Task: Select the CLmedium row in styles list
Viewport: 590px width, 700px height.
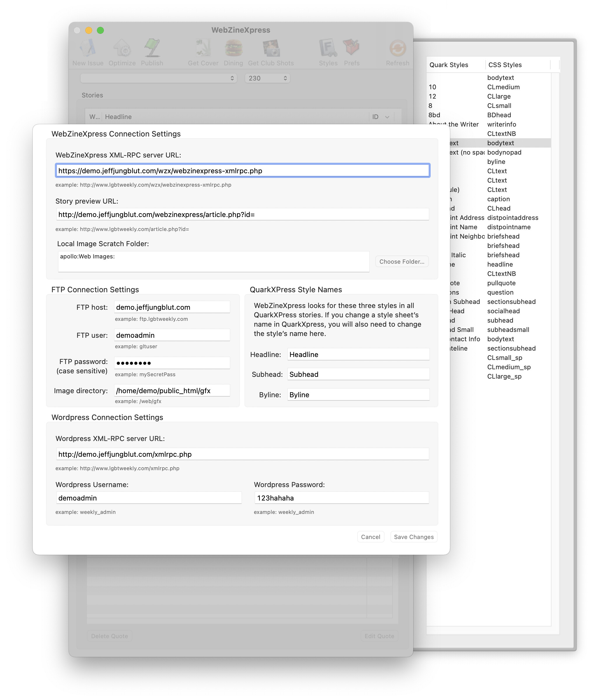Action: point(489,87)
